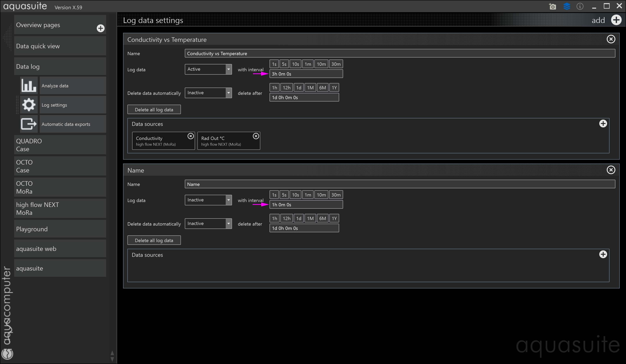Click the blue layers icon in title bar
The width and height of the screenshot is (626, 364).
click(567, 6)
